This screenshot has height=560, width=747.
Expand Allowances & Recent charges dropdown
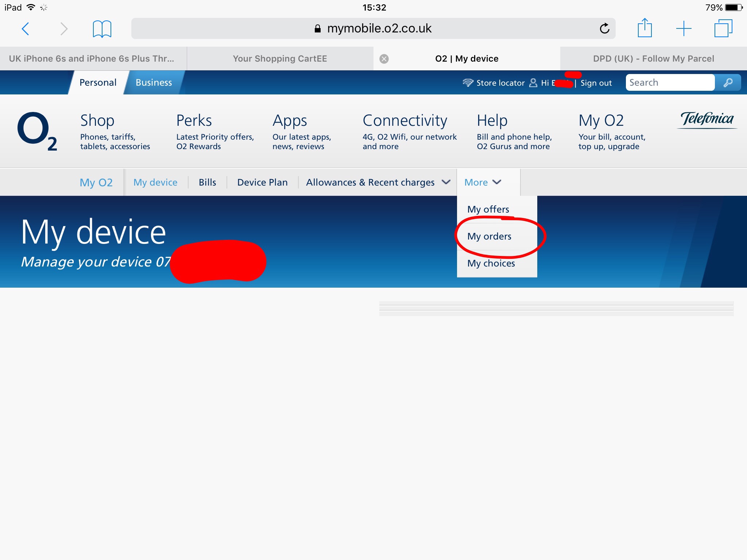(378, 182)
